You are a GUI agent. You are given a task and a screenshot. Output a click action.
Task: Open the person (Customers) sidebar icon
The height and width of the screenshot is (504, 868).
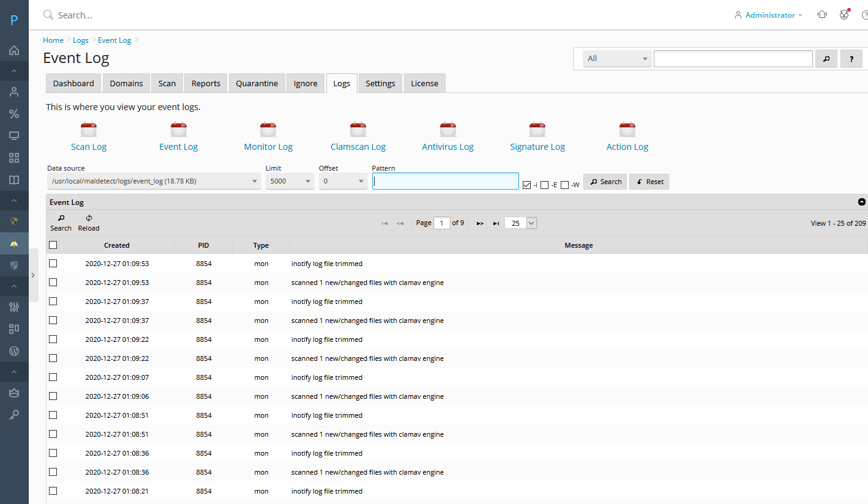(14, 92)
